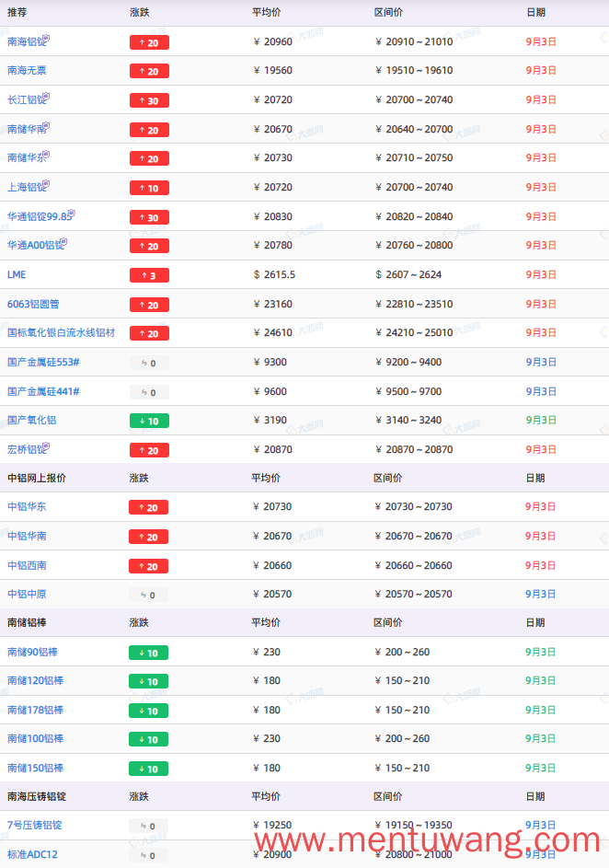Click the small icon beside 南储华东
Screen dimensions: 609x868
[47, 154]
